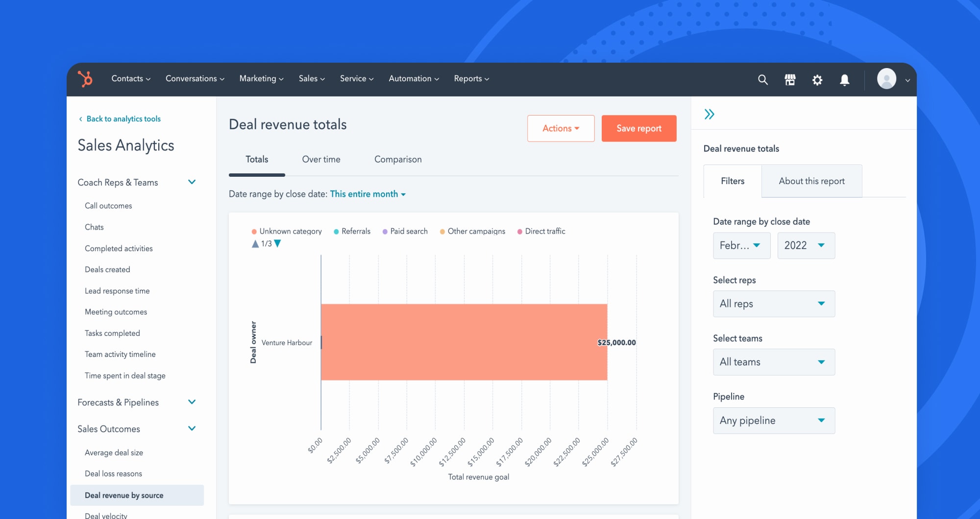Open the All reps dropdown
The width and height of the screenshot is (980, 519).
773,304
